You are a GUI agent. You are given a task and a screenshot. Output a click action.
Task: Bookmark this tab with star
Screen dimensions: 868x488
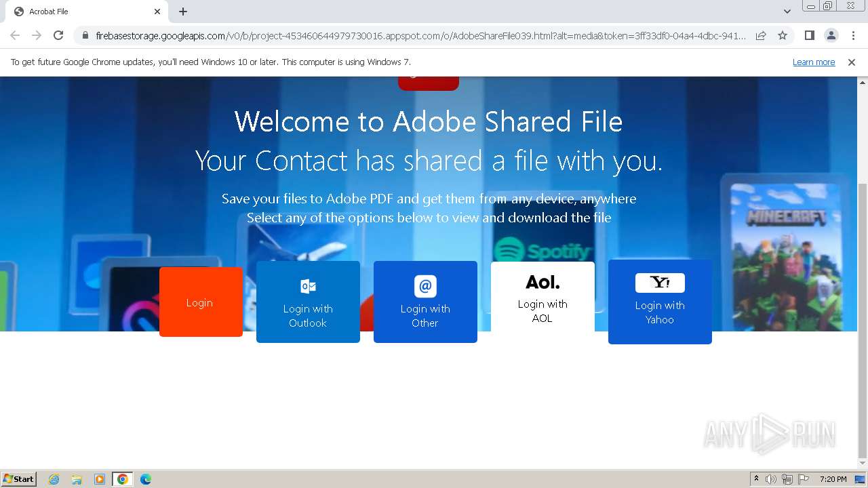783,35
